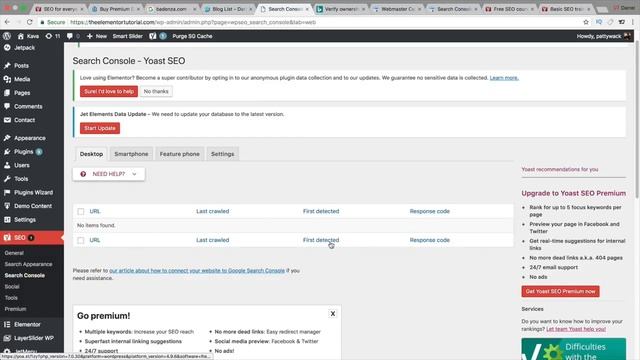The image size is (640, 360).
Task: Switch to the Smartphone tab
Action: pos(131,154)
